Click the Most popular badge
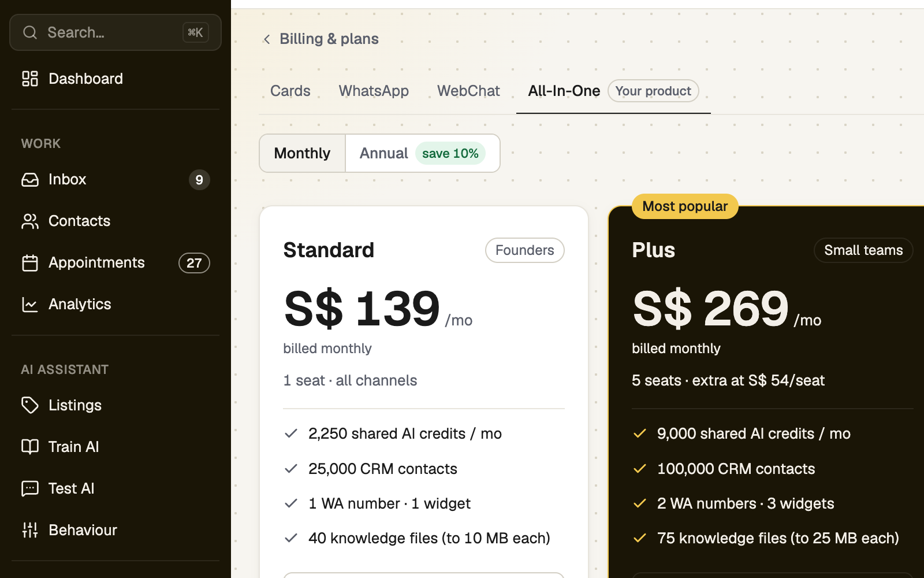The width and height of the screenshot is (924, 578). pos(685,206)
